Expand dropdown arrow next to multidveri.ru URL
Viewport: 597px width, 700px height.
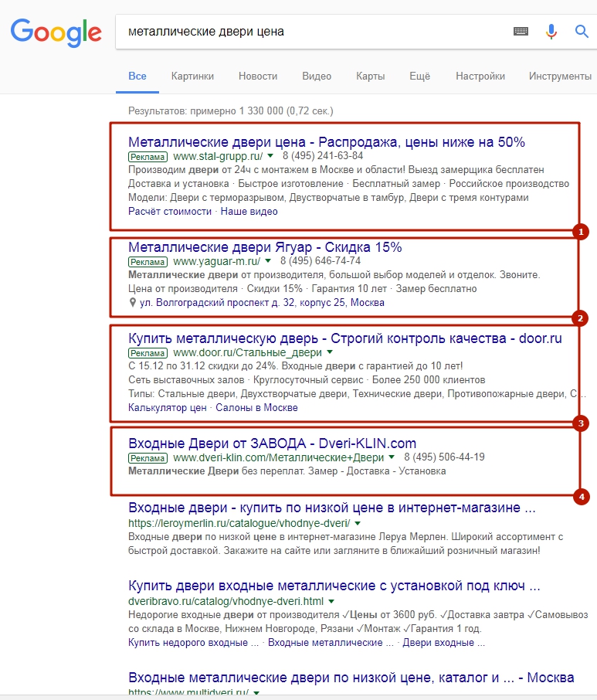(256, 692)
